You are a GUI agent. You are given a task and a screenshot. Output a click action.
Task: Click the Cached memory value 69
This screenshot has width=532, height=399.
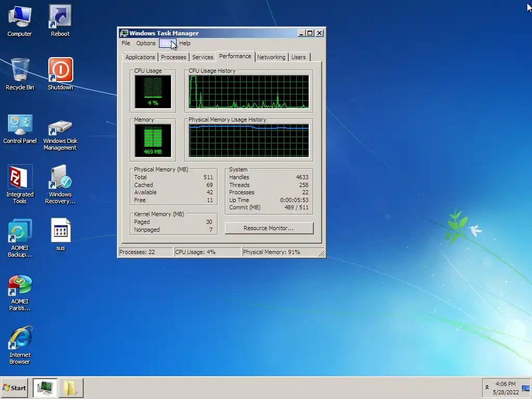click(x=210, y=185)
